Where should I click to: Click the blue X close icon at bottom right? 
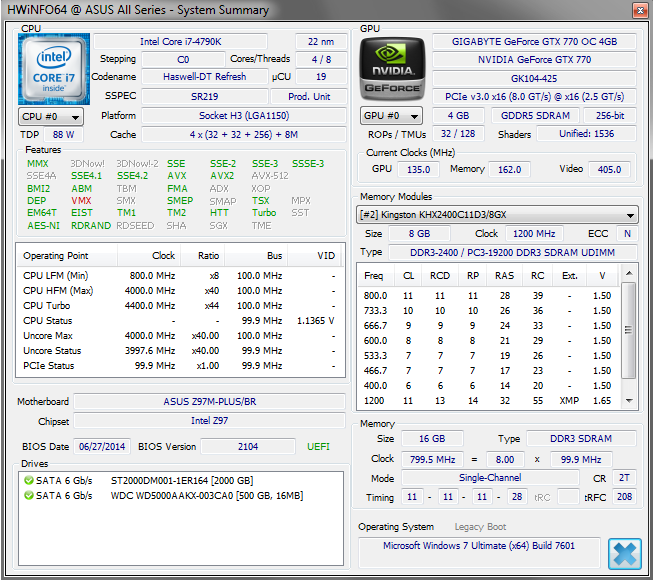625,553
